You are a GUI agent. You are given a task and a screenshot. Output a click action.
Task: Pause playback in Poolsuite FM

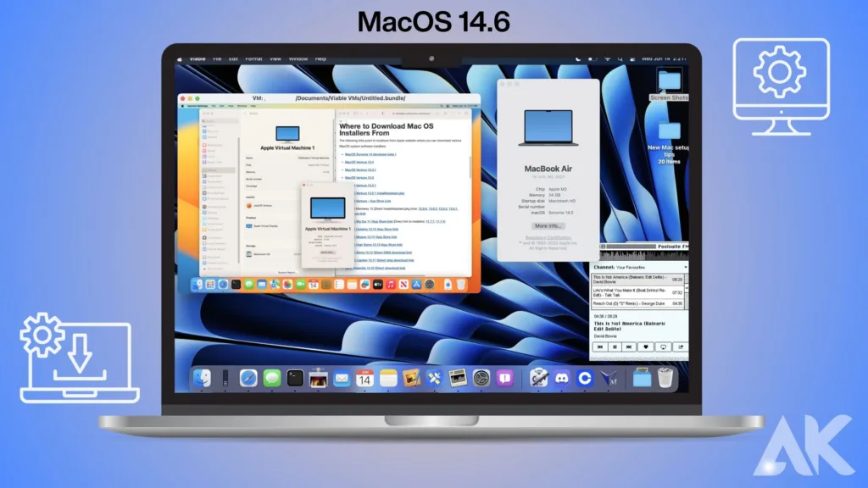(615, 347)
